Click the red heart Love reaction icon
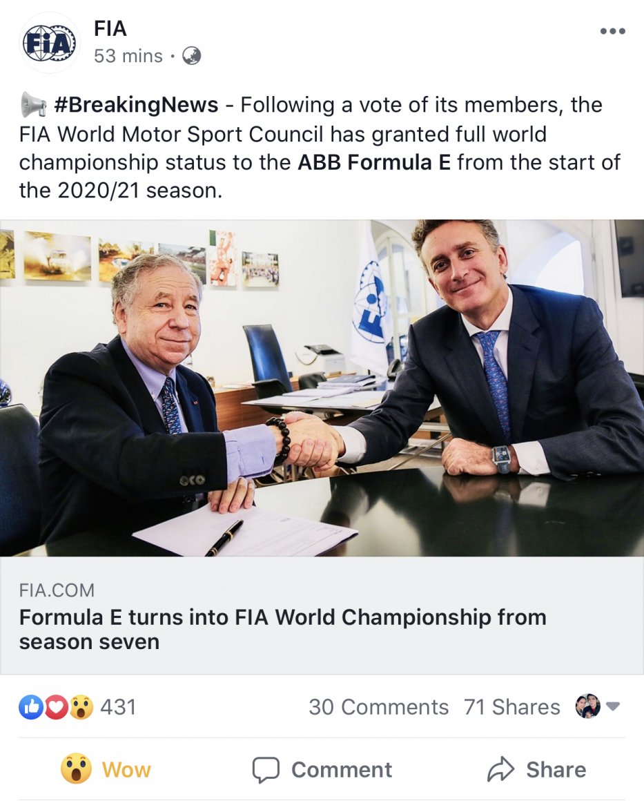Screen dimensions: 644x812 [56, 707]
